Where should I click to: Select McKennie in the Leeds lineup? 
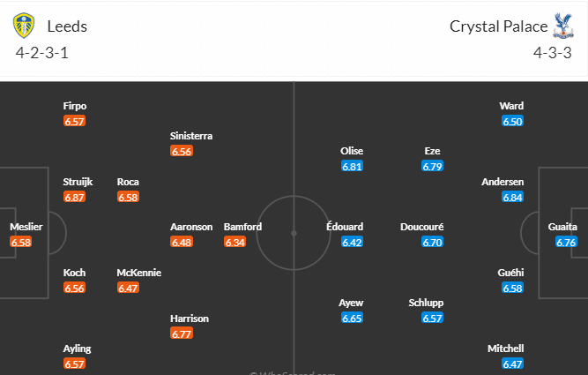coord(139,273)
